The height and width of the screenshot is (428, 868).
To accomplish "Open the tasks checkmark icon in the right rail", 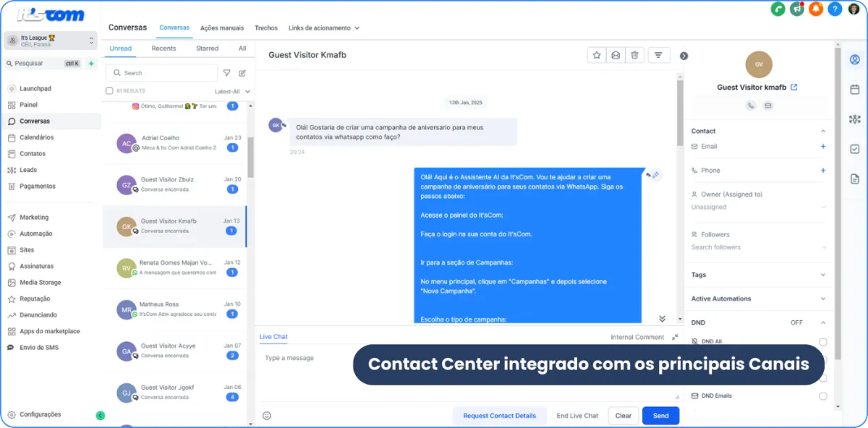I will pos(854,149).
